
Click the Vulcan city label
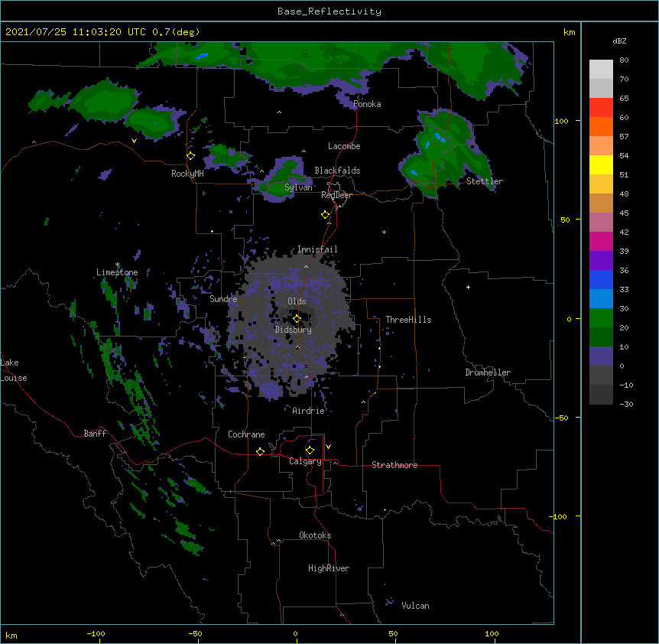pyautogui.click(x=415, y=606)
